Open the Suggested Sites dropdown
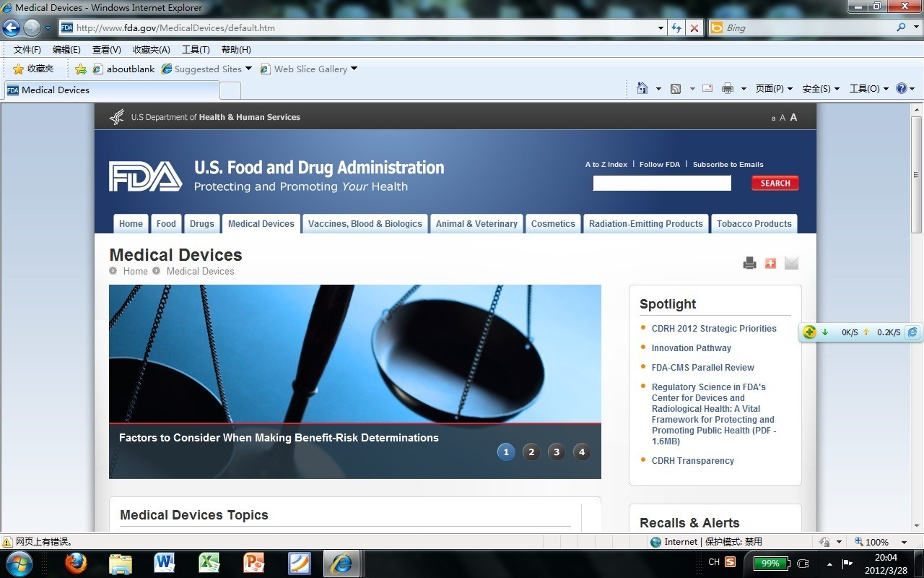The height and width of the screenshot is (578, 924). click(x=248, y=69)
